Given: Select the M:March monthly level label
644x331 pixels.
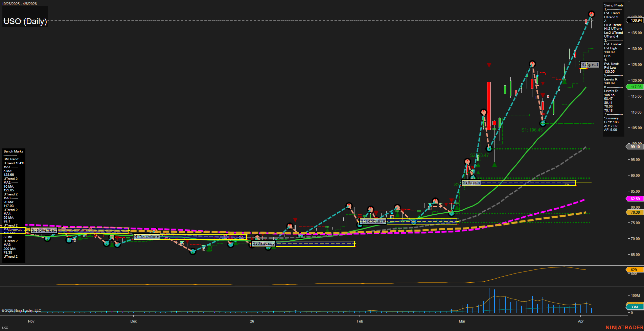Looking at the screenshot, I should pyautogui.click(x=471, y=183).
